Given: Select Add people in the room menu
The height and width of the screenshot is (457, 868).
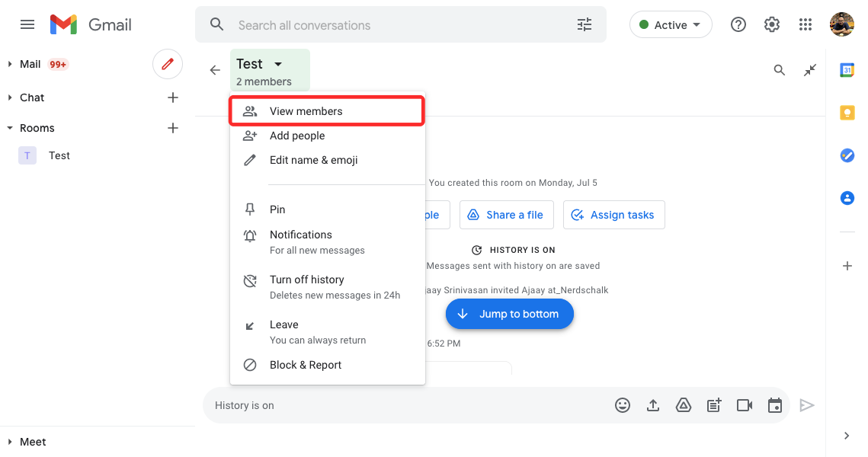Looking at the screenshot, I should (297, 136).
